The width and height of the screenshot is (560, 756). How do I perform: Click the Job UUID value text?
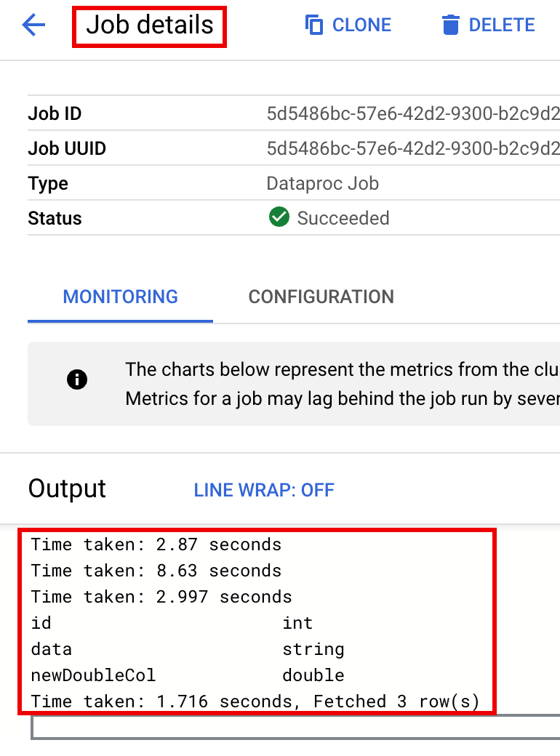(412, 149)
